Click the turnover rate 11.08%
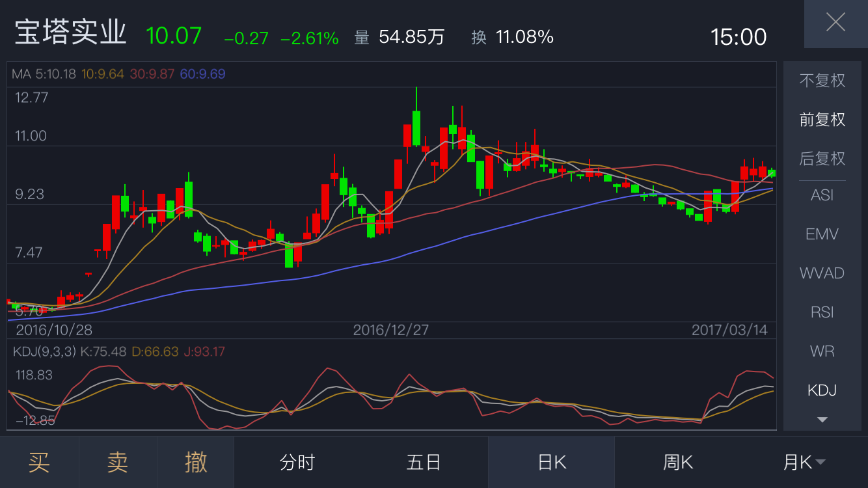The image size is (868, 488). [x=524, y=37]
